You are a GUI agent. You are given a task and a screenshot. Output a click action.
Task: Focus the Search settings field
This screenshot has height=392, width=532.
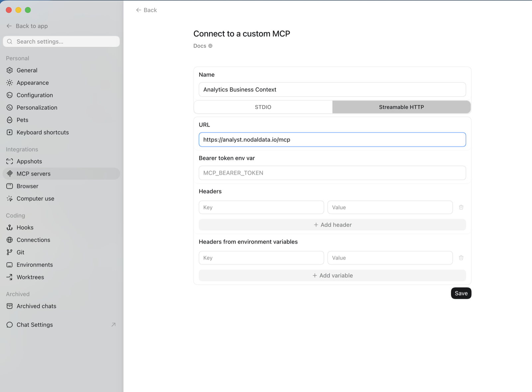click(61, 42)
